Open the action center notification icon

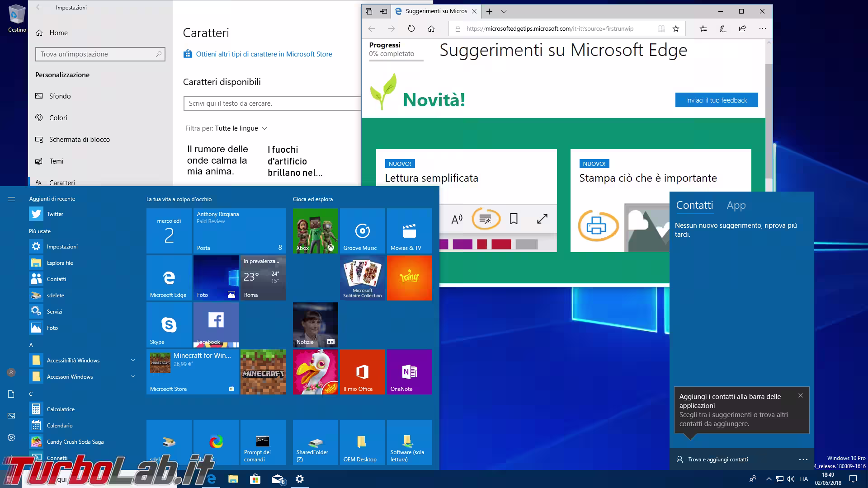click(x=853, y=479)
